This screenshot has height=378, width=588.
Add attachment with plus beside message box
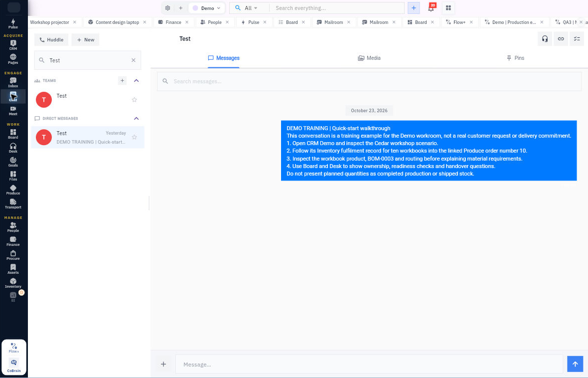[x=163, y=364]
